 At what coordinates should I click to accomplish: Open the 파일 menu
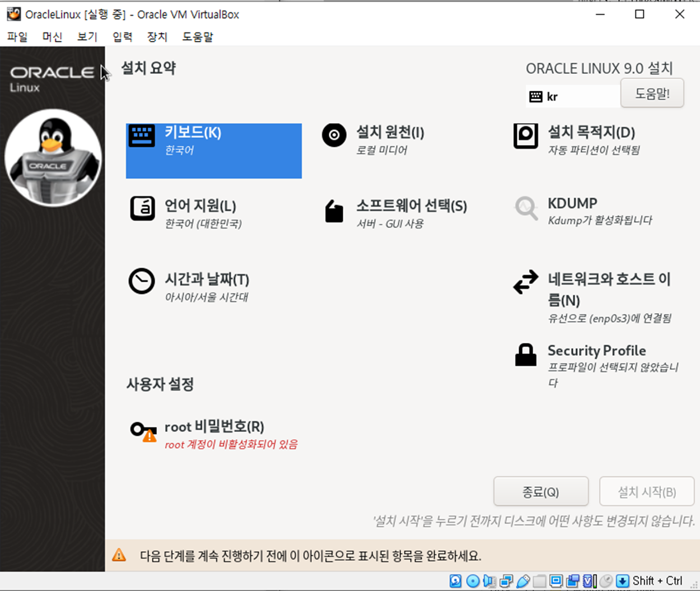(17, 37)
